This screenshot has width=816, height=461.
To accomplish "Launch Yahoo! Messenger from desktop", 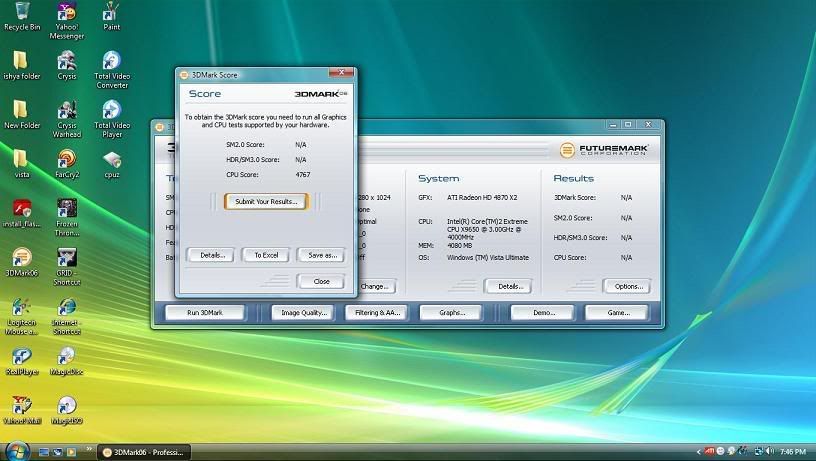I will click(x=66, y=12).
